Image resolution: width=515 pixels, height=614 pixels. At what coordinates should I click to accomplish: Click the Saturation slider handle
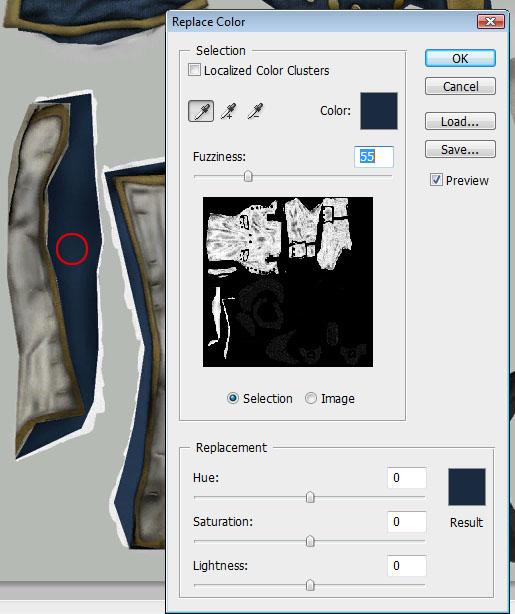tap(310, 542)
